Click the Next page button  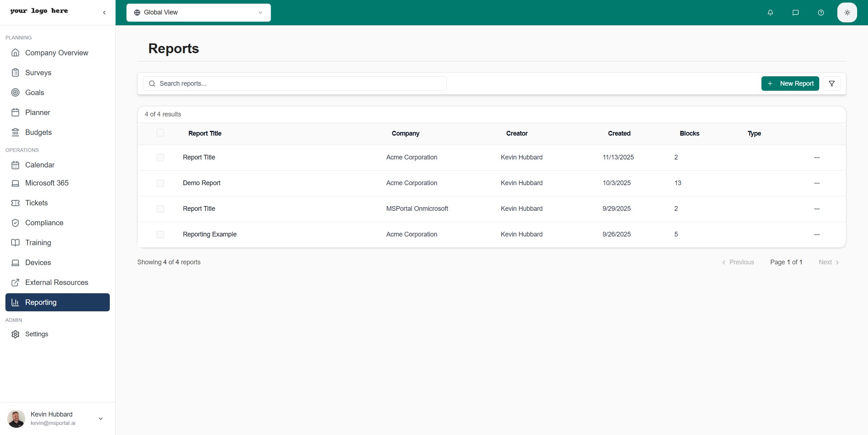coord(829,262)
